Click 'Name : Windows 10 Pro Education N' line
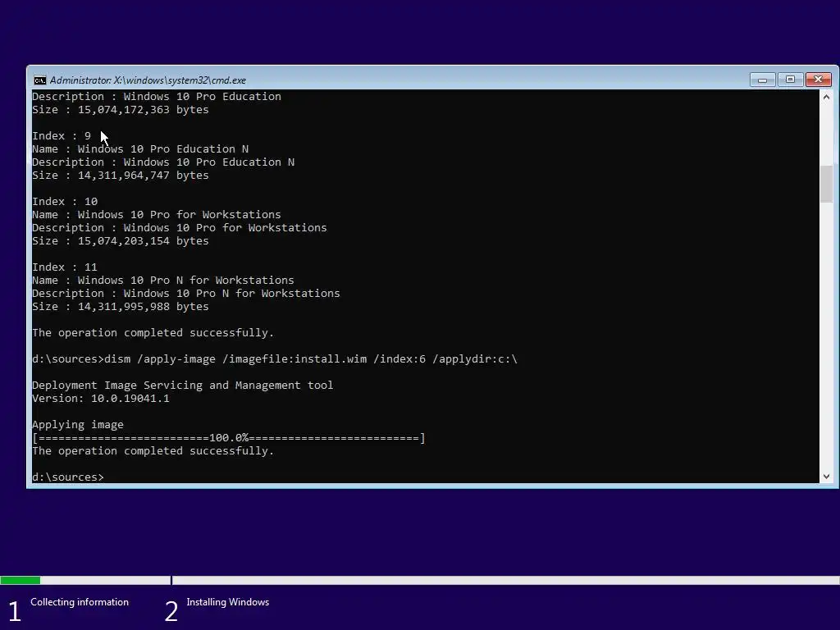The image size is (840, 630). coord(140,149)
